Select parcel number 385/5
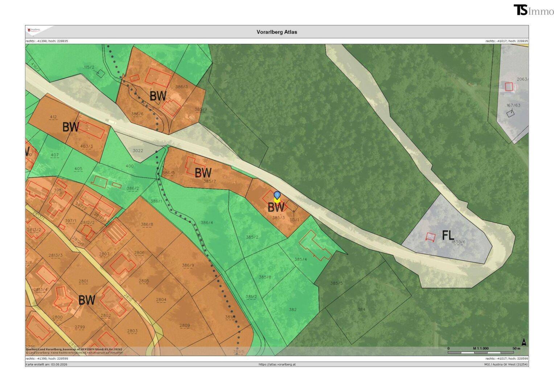The image size is (554, 392). [x=336, y=283]
